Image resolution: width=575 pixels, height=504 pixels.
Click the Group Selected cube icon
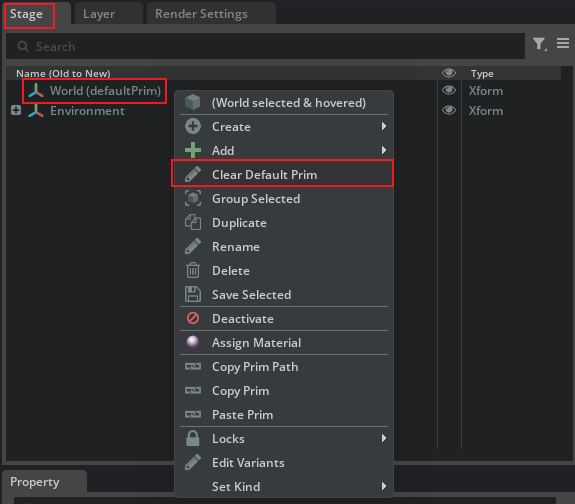tap(193, 198)
